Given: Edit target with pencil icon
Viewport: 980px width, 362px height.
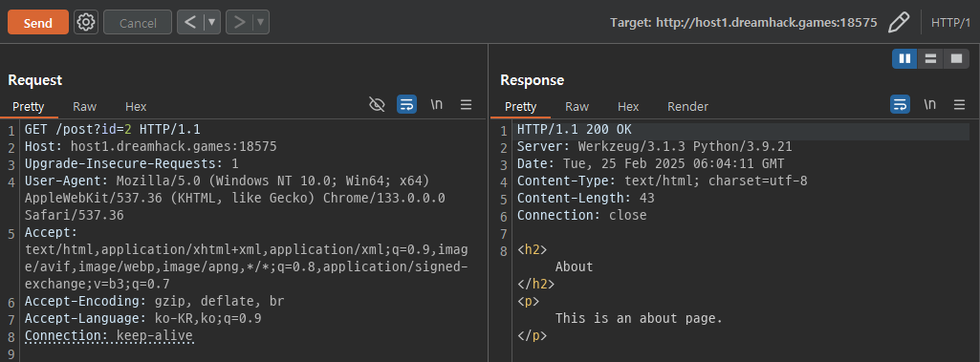Looking at the screenshot, I should point(898,23).
